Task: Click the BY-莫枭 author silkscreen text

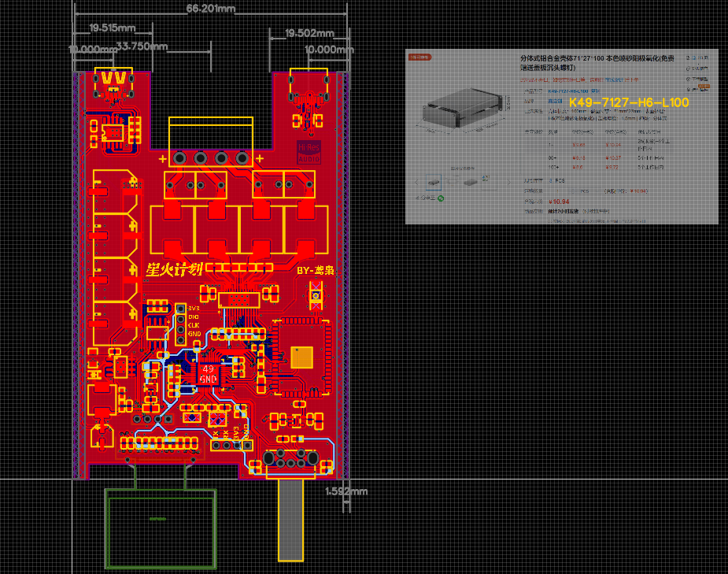Action: click(x=316, y=270)
